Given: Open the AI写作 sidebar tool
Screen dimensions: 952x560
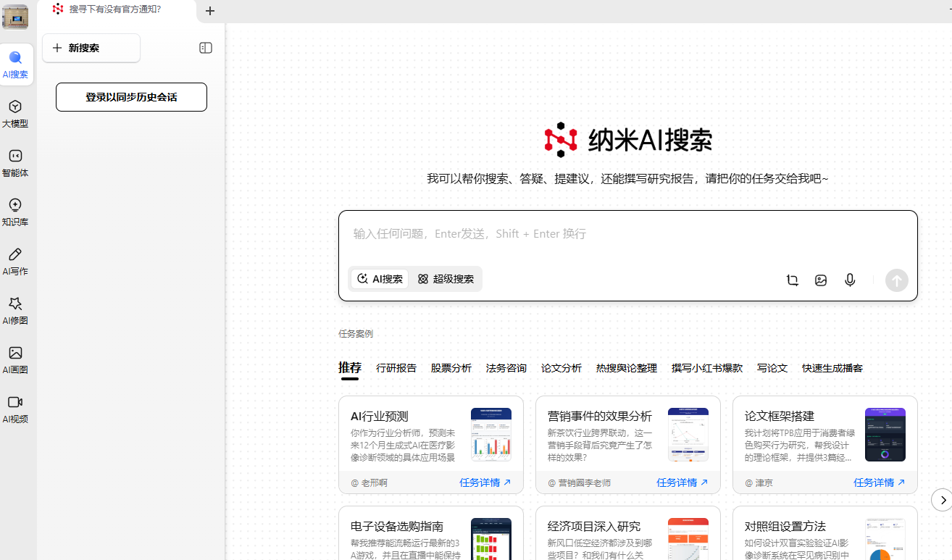Looking at the screenshot, I should 15,262.
